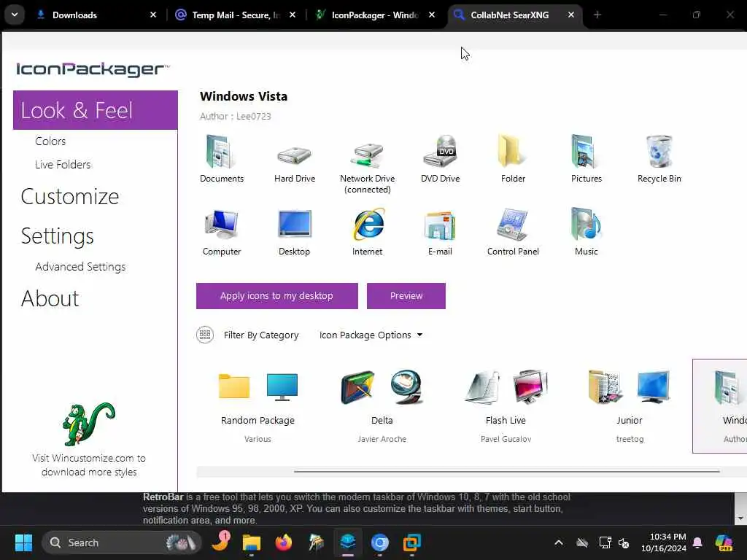Open the About section
The image size is (747, 560).
[x=50, y=298]
